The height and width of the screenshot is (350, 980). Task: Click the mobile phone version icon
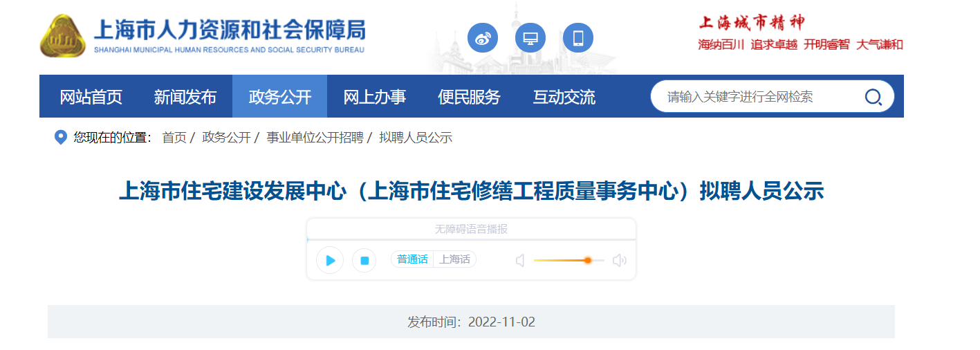coord(578,37)
